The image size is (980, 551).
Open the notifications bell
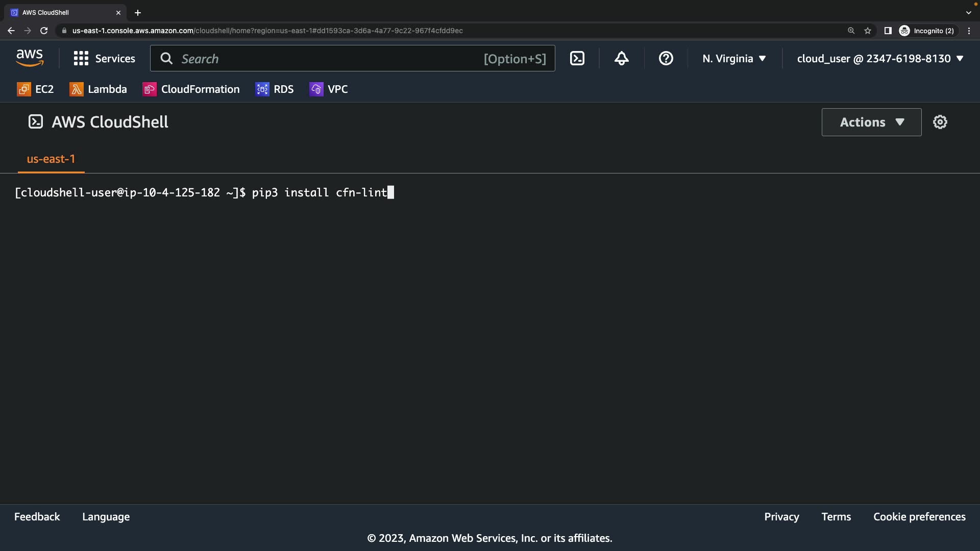tap(621, 58)
